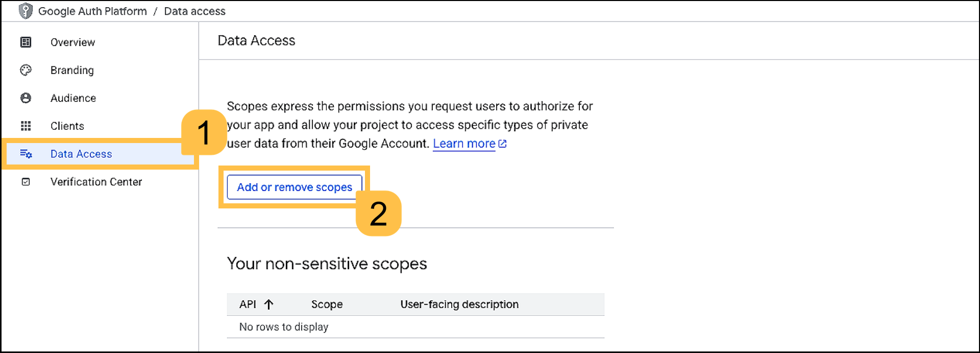Click the Data Access settings icon

(x=26, y=154)
